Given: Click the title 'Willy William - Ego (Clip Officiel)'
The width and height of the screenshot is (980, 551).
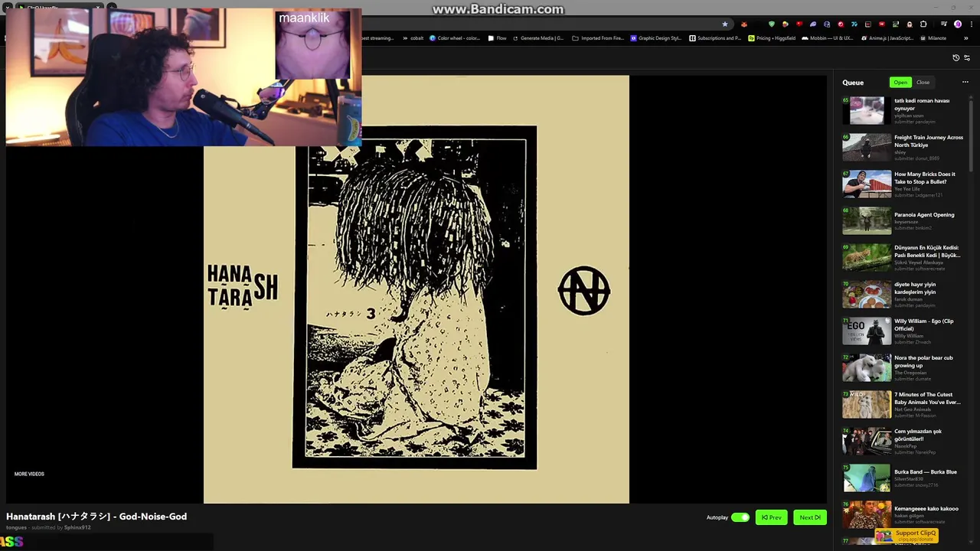Looking at the screenshot, I should [924, 324].
